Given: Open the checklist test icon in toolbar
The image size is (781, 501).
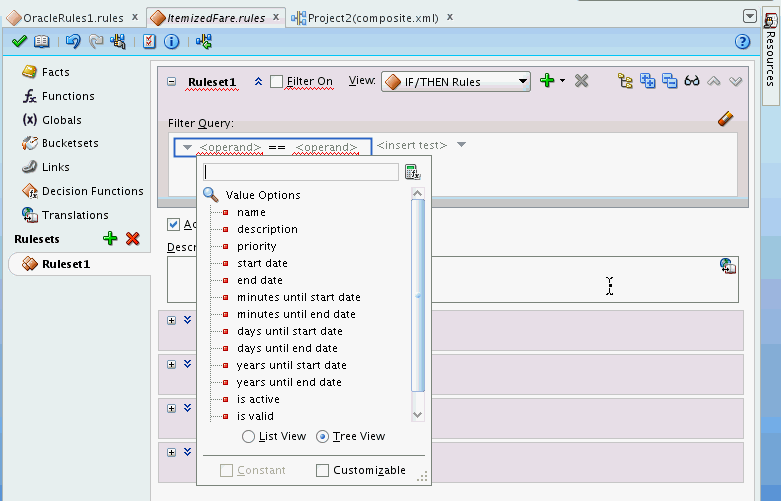Looking at the screenshot, I should pyautogui.click(x=149, y=41).
